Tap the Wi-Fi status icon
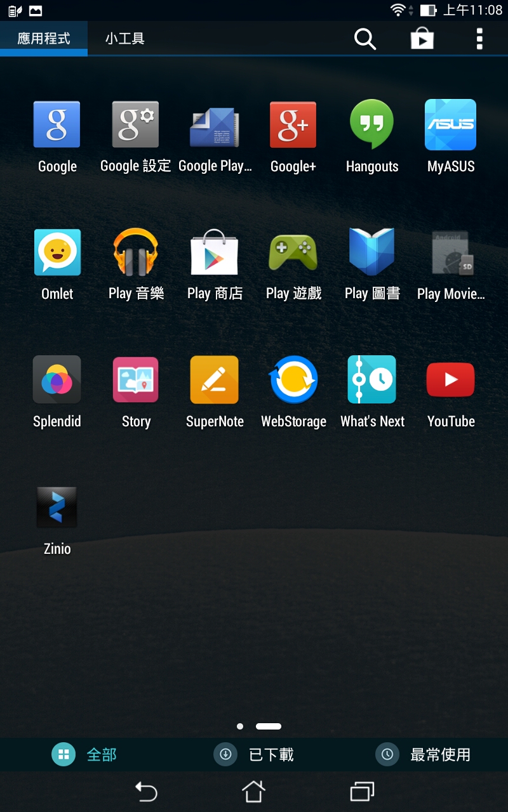Viewport: 508px width, 812px height. click(398, 10)
